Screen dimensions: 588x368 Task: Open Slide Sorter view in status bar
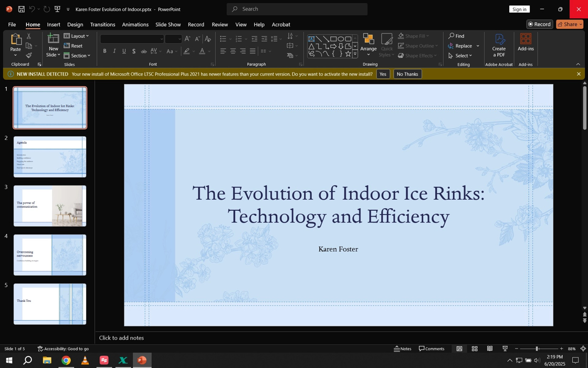475,349
